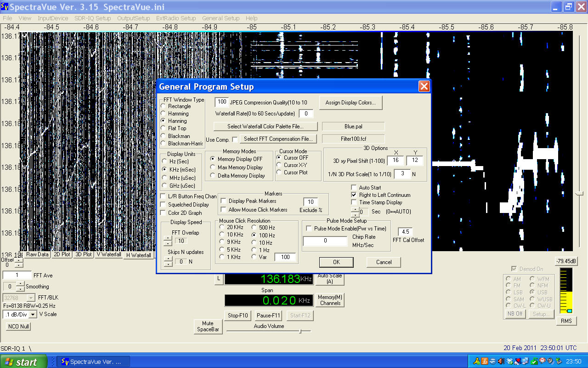Open the Java tray icon

pyautogui.click(x=485, y=361)
